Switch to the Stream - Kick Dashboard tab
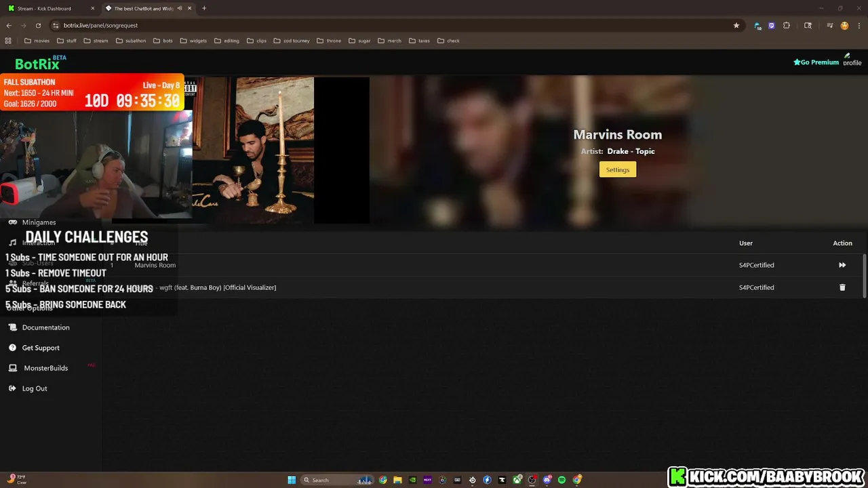Screen dimensions: 868x488 (x=50, y=8)
